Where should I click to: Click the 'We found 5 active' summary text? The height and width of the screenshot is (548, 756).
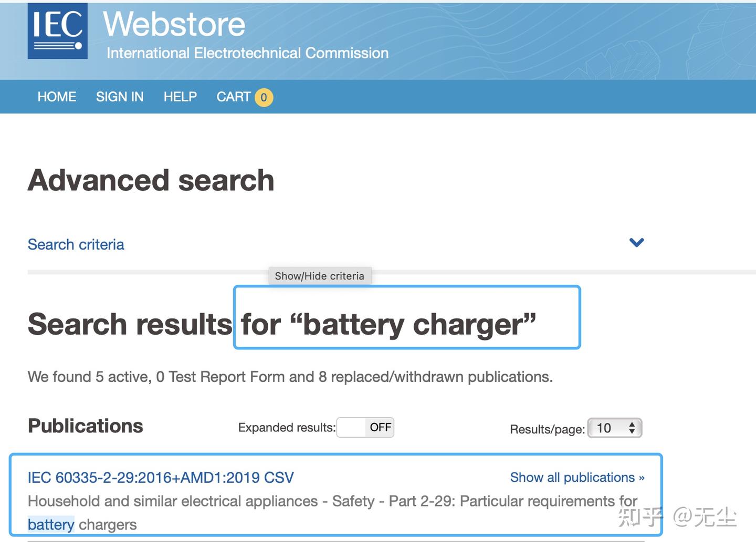pyautogui.click(x=290, y=377)
